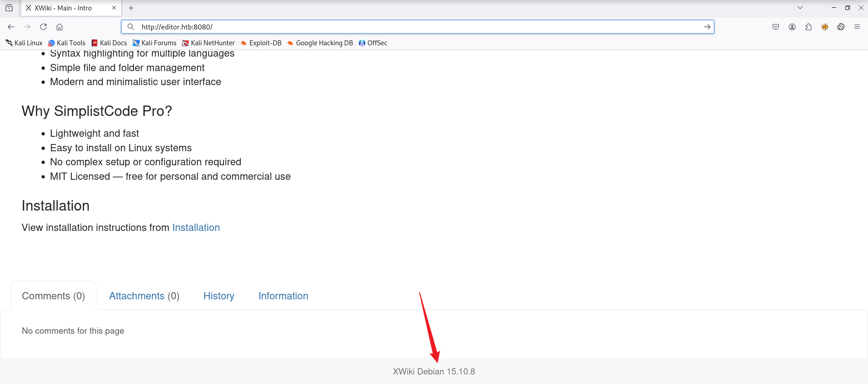
Task: Click the 'Why SimplistCode Pro?' heading
Action: (x=97, y=111)
